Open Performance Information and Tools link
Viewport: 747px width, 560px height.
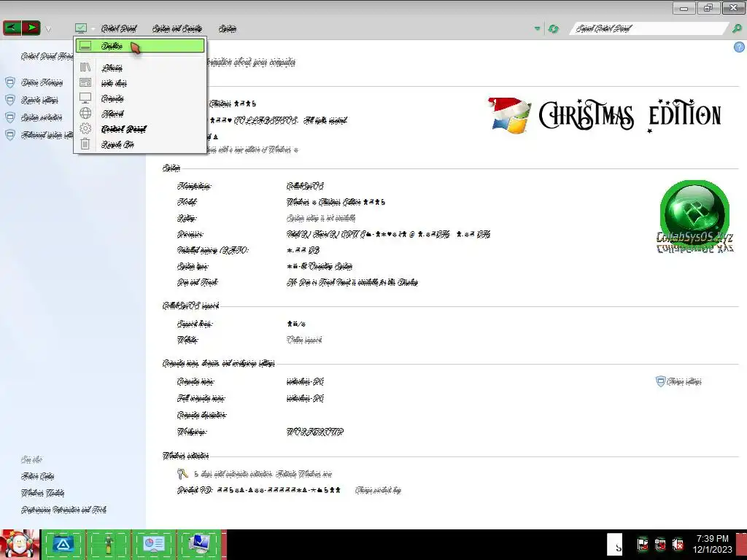63,510
